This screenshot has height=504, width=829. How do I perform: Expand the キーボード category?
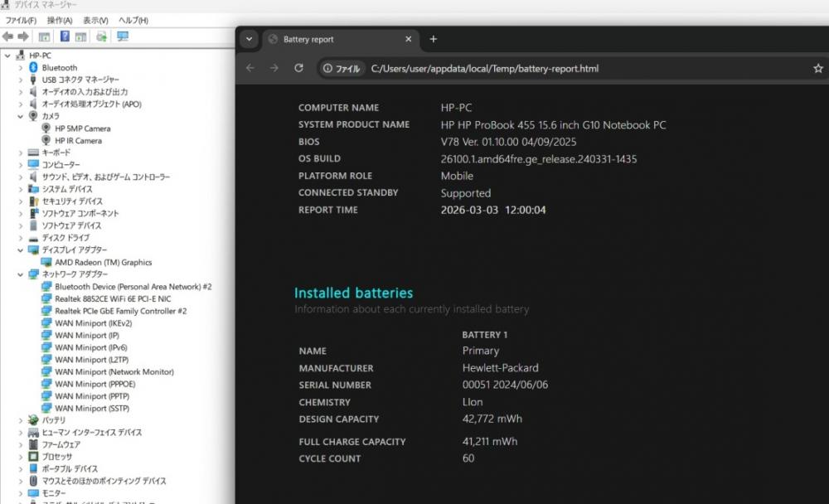20,153
